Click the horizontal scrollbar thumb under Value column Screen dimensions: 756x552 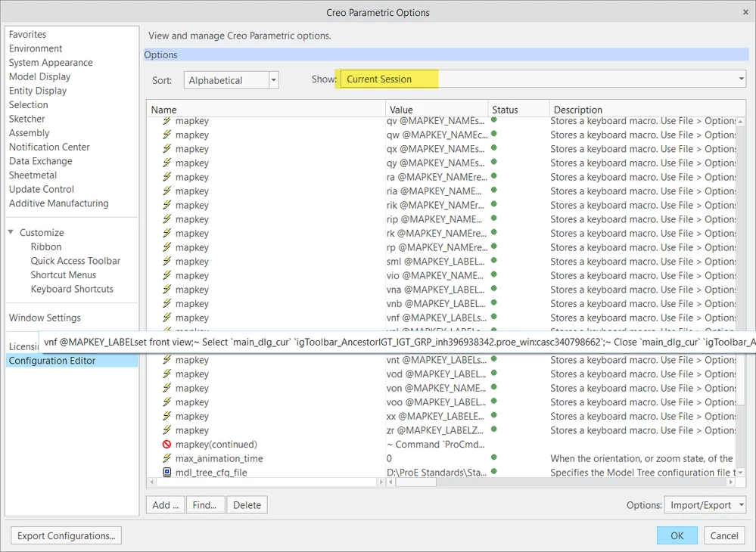coord(415,482)
